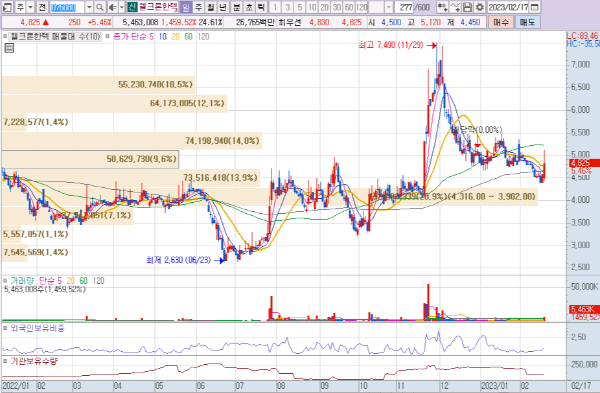Toggle the 매물대 indicator square marker

coord(5,37)
